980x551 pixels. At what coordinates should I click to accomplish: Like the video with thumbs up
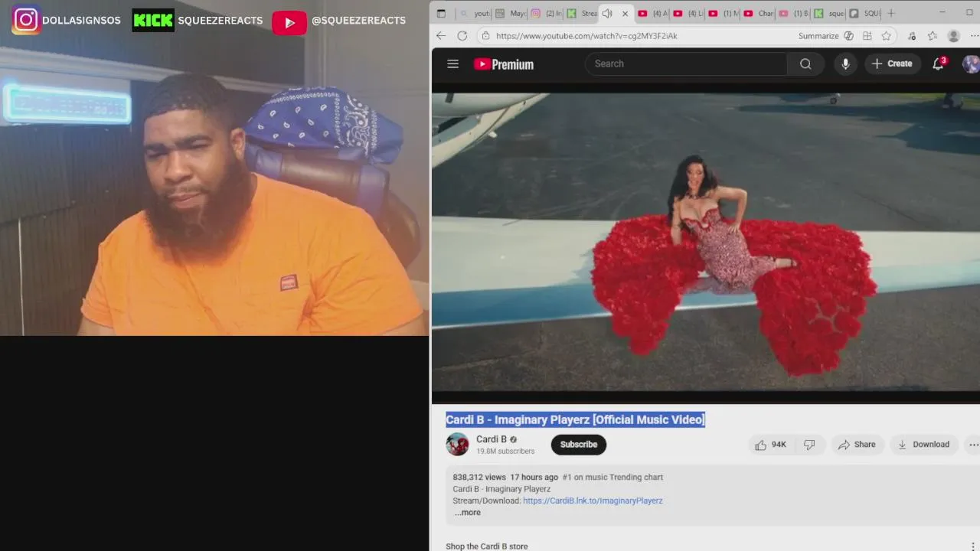(x=770, y=445)
